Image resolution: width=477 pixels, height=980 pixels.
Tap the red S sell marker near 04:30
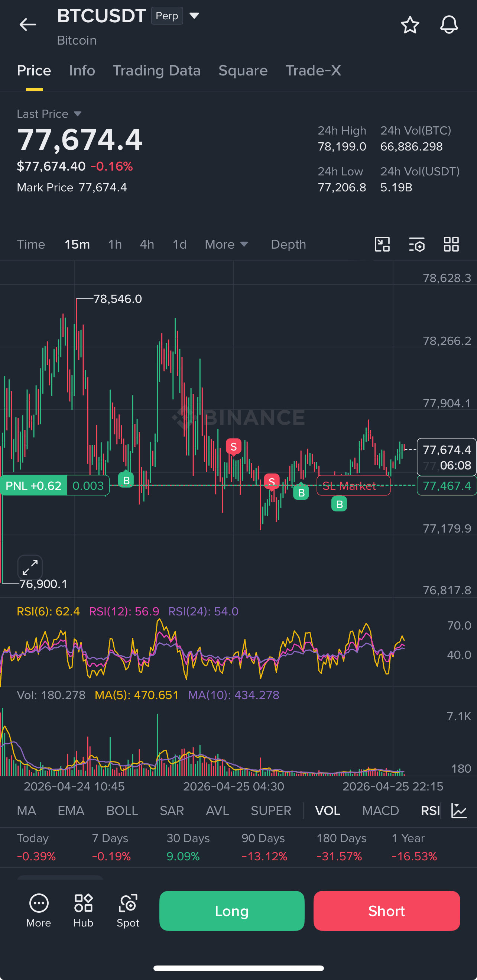click(234, 447)
